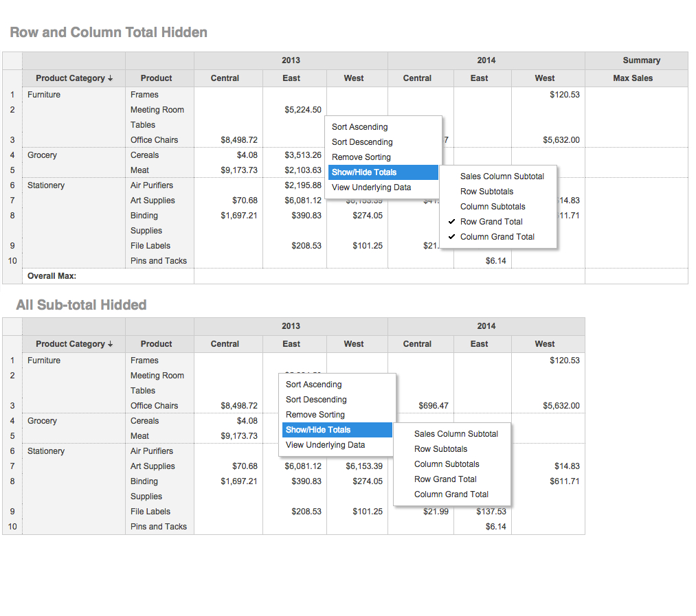Viewport: 696px width, 616px height.
Task: Enable Row Grand Total in lower submenu
Action: (445, 479)
